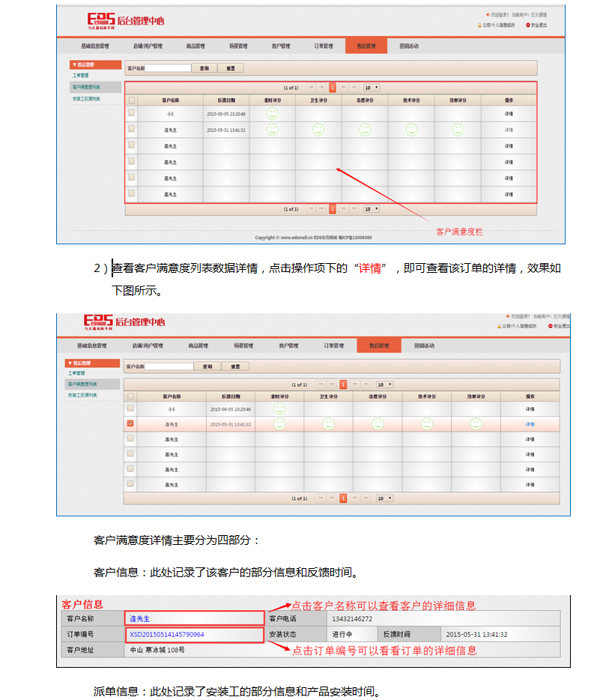This screenshot has height=700, width=600.
Task: Click last-page icon in lower screenshot's bottom paginator
Action: point(366,498)
